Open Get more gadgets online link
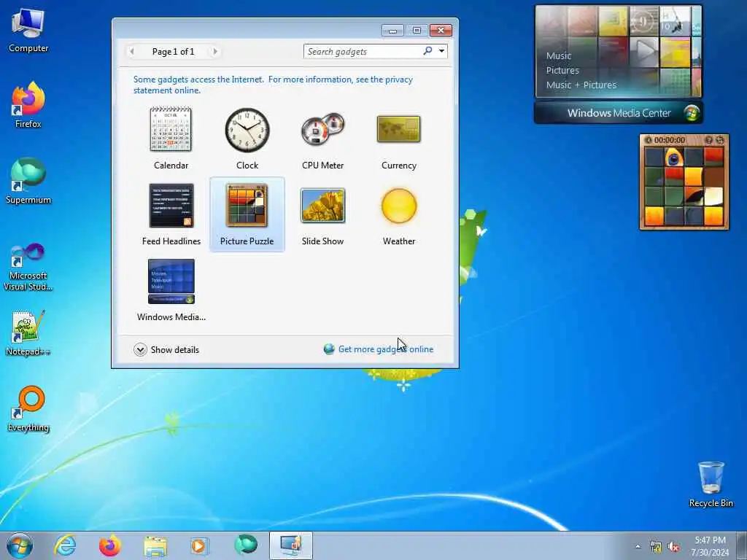 pyautogui.click(x=385, y=349)
